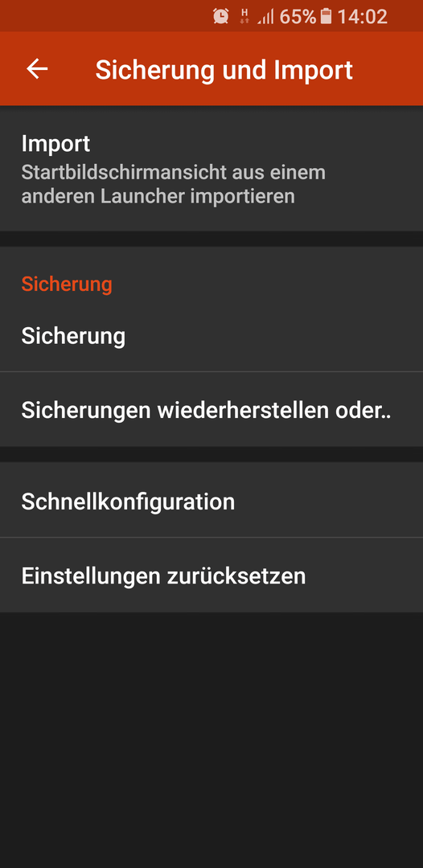This screenshot has height=868, width=423.
Task: Tap the empty dark area below the list
Action: [x=211, y=740]
